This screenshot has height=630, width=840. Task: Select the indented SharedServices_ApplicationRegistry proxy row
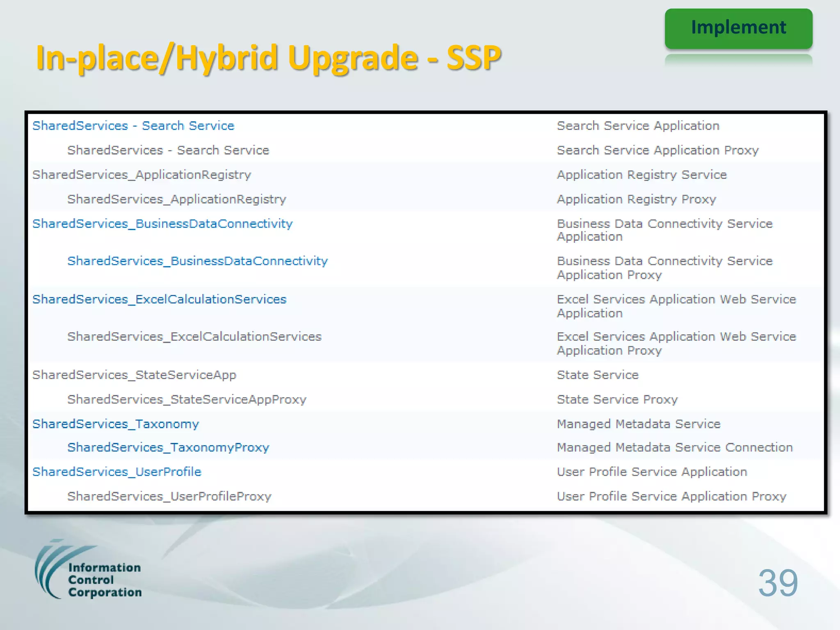(177, 199)
